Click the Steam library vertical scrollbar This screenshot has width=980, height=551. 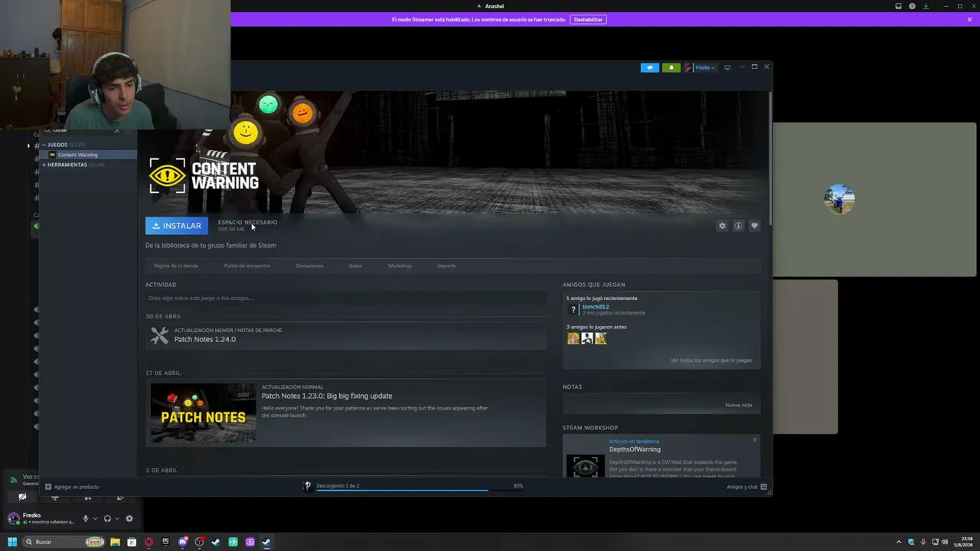click(x=769, y=159)
